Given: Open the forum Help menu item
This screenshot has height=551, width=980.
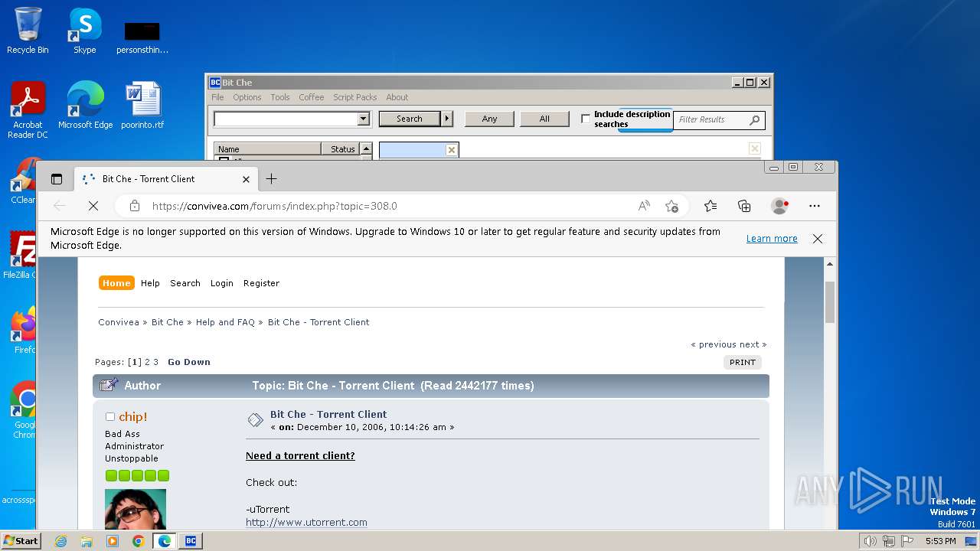Looking at the screenshot, I should pyautogui.click(x=150, y=283).
